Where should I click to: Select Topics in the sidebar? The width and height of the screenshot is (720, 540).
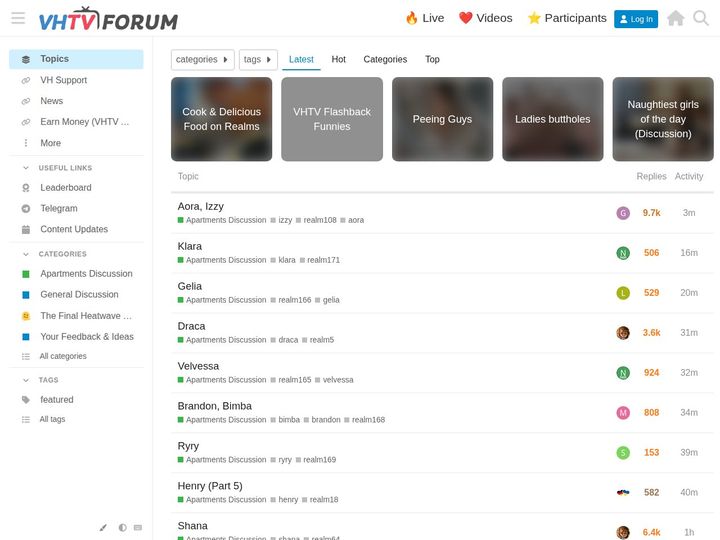coord(76,59)
